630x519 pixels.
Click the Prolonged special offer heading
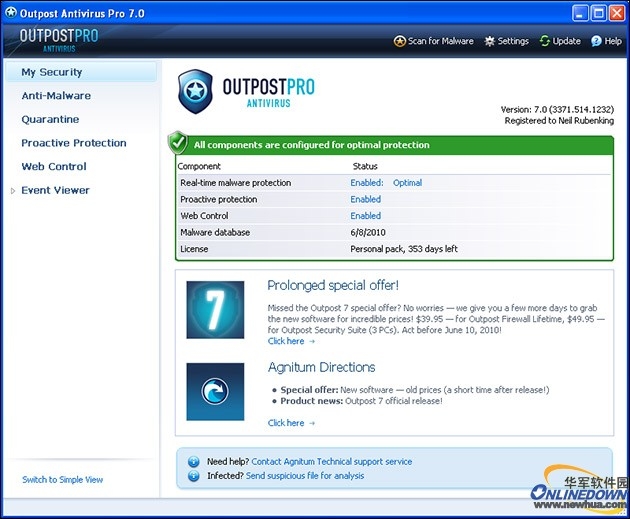click(x=333, y=285)
